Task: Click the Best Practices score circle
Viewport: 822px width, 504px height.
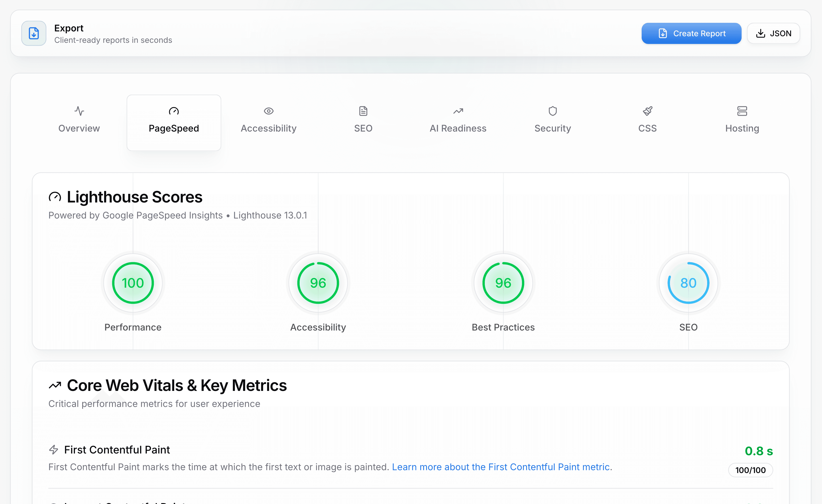Action: pos(503,283)
